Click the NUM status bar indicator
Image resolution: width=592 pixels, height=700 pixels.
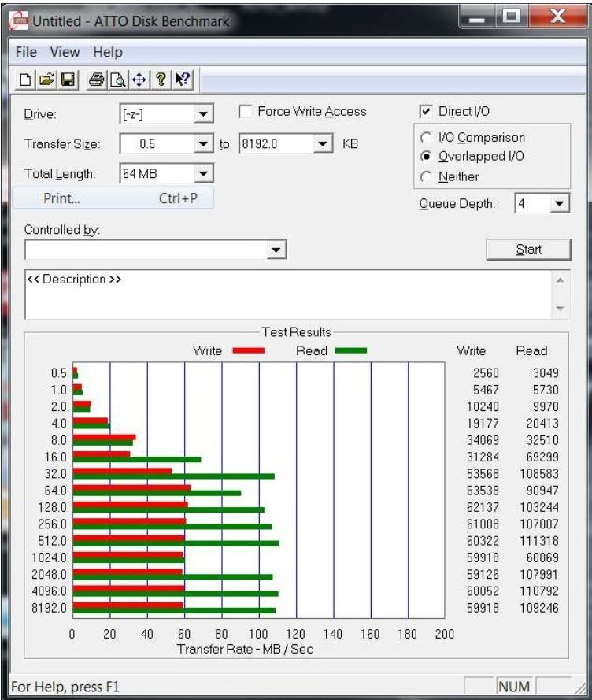[x=514, y=687]
